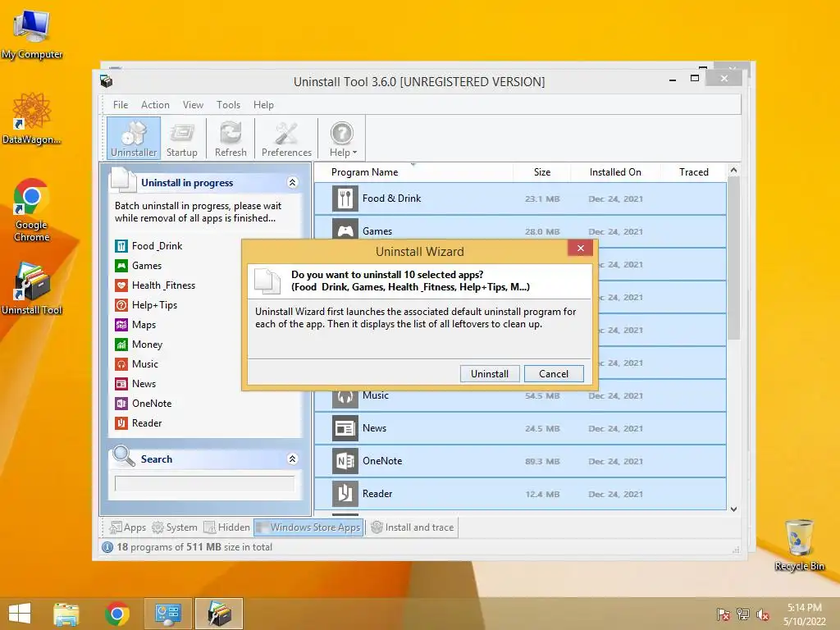Click the info icon in status bar
This screenshot has width=840, height=630.
(x=107, y=547)
